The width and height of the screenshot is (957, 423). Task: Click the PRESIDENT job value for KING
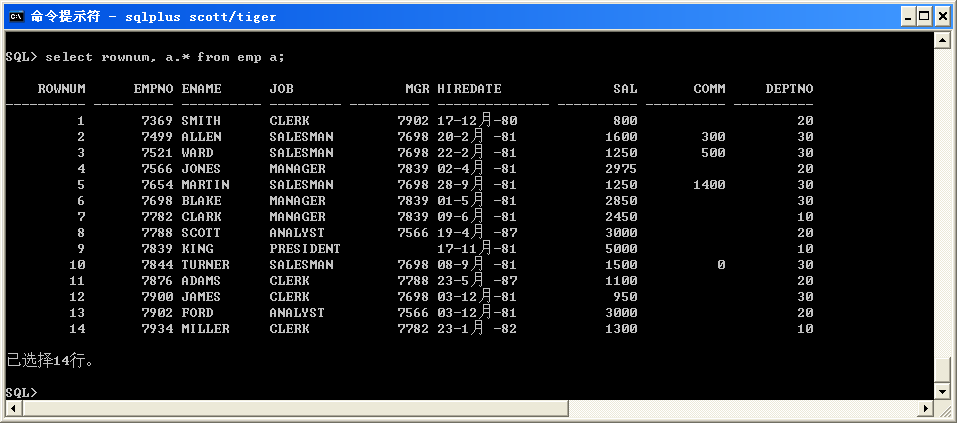305,249
